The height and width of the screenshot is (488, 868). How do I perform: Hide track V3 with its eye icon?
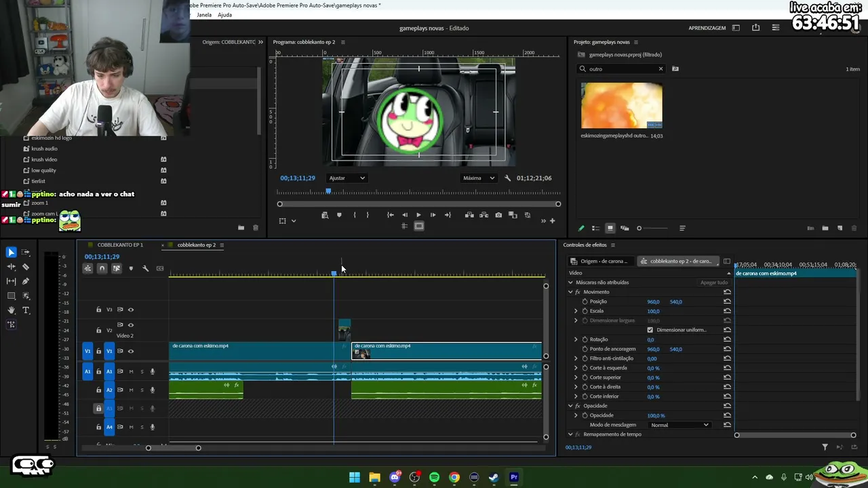pyautogui.click(x=131, y=310)
